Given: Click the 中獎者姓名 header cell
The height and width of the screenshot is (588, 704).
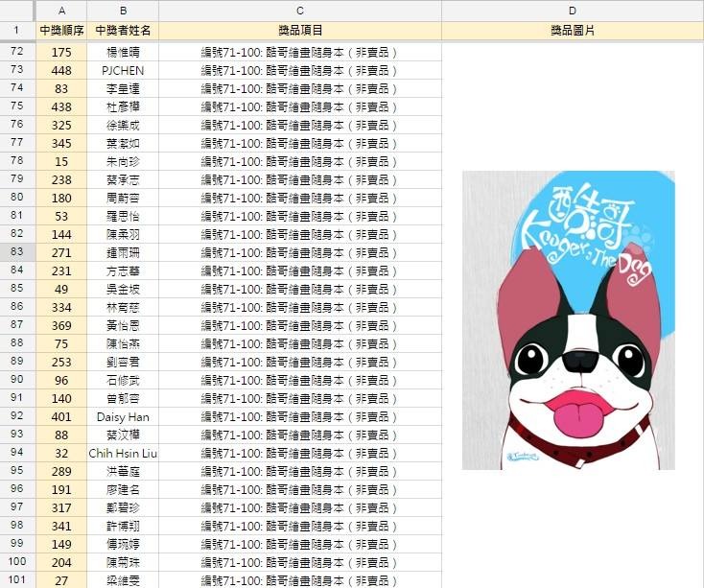Looking at the screenshot, I should [123, 31].
